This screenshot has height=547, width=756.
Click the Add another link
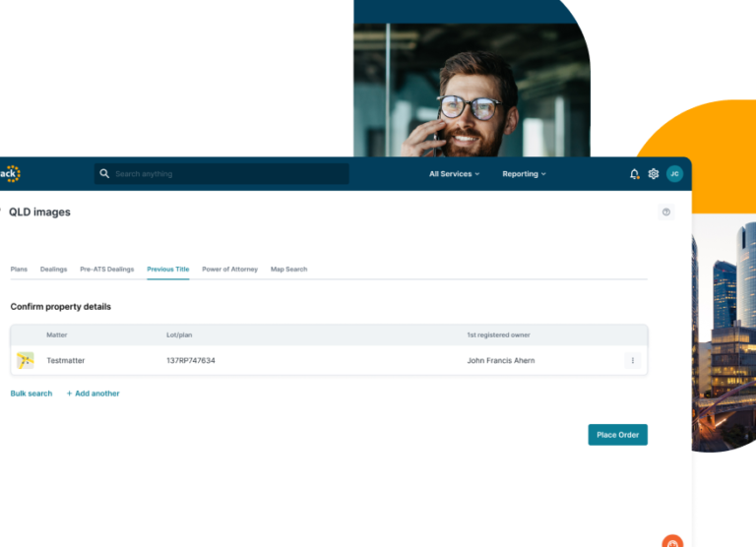(94, 394)
